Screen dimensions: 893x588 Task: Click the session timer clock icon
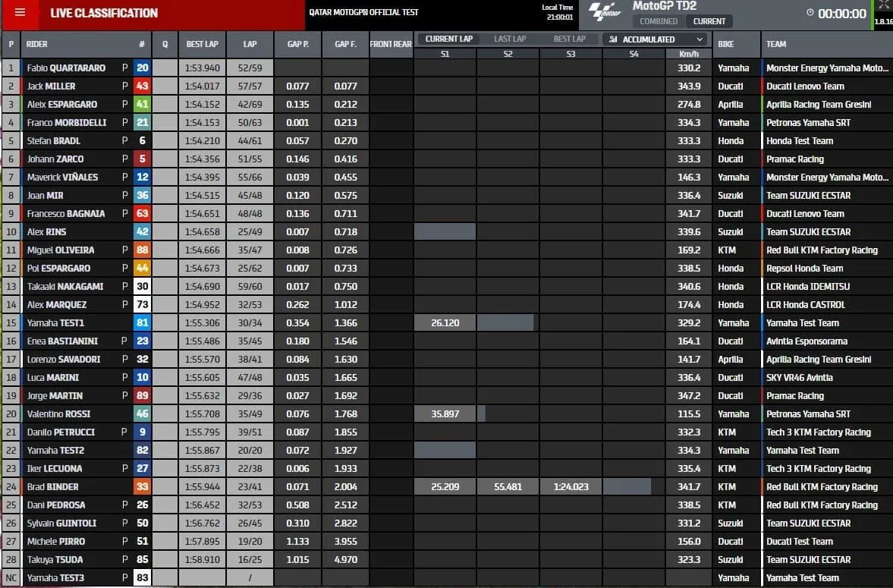(810, 13)
